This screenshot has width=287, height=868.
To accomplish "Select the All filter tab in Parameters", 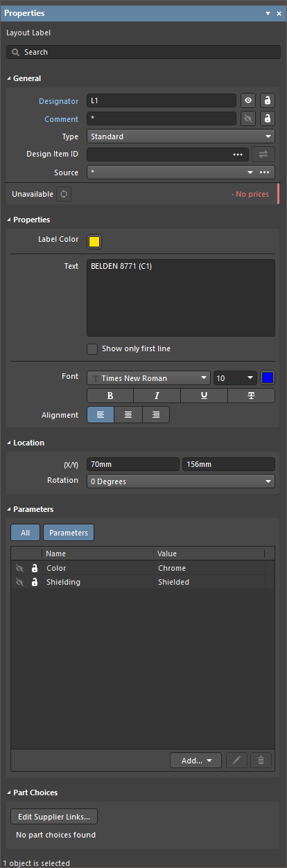I will click(26, 533).
